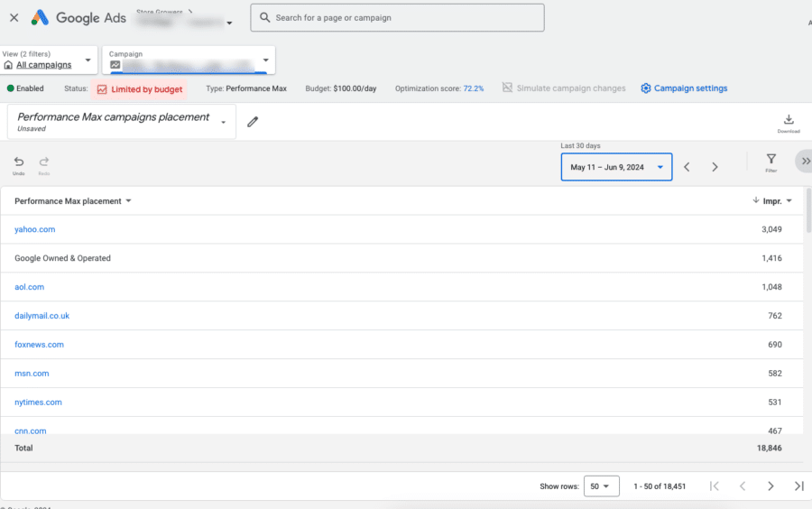The height and width of the screenshot is (509, 812).
Task: Open the Performance Max campaigns placement report dropdown
Action: (122, 122)
